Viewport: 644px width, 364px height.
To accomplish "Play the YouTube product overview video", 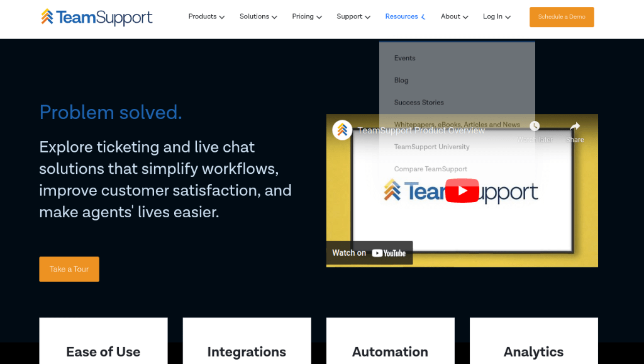I will pyautogui.click(x=462, y=191).
